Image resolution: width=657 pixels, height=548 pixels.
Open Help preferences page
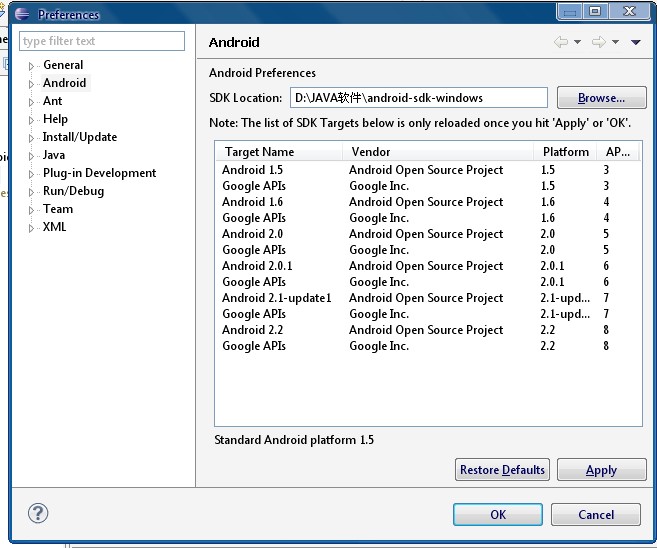[55, 119]
